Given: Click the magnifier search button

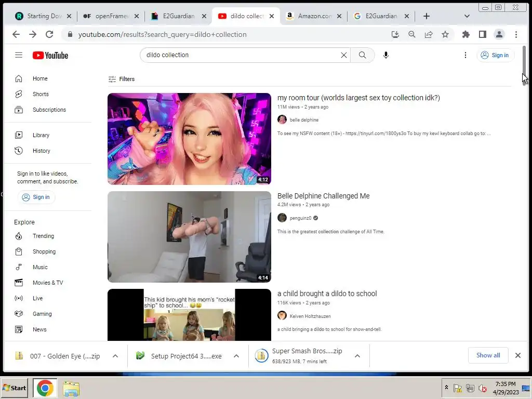Looking at the screenshot, I should [x=362, y=55].
